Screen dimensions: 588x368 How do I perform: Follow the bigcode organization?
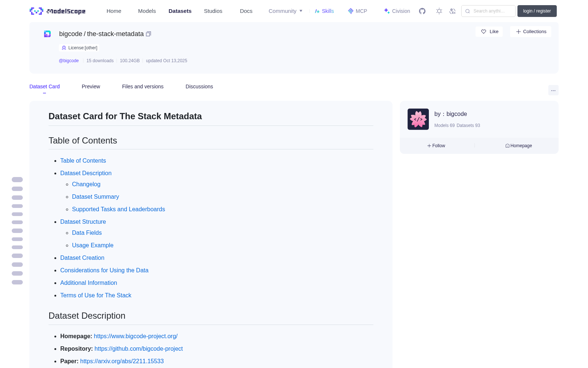[436, 146]
